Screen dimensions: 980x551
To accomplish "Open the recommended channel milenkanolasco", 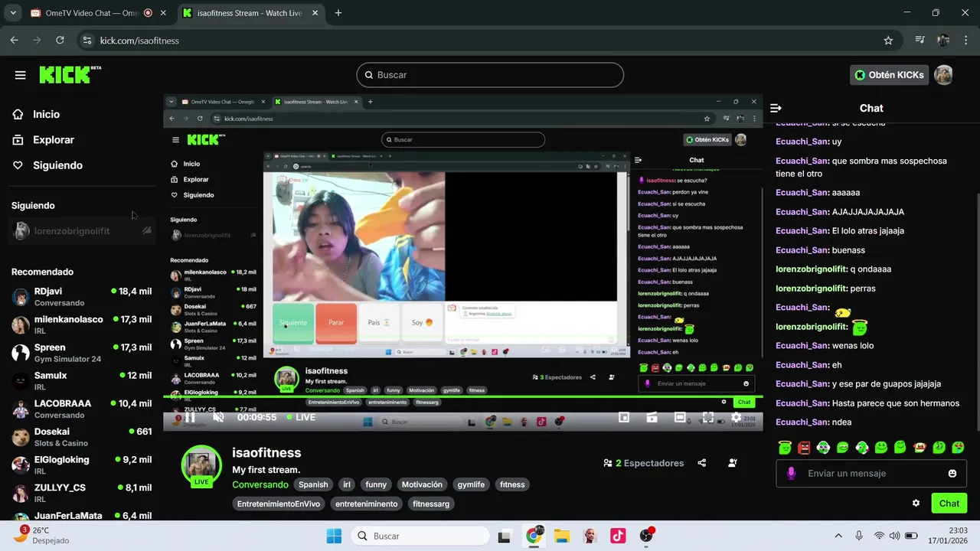I will [x=82, y=324].
